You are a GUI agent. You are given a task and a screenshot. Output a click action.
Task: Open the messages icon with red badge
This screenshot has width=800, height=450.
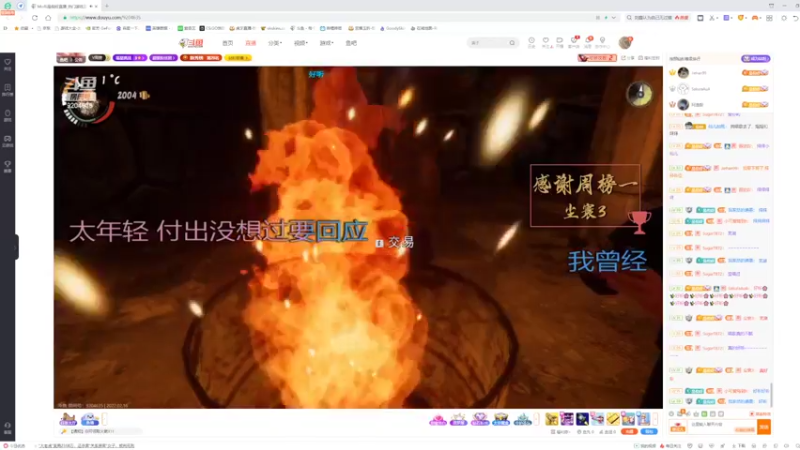(588, 42)
